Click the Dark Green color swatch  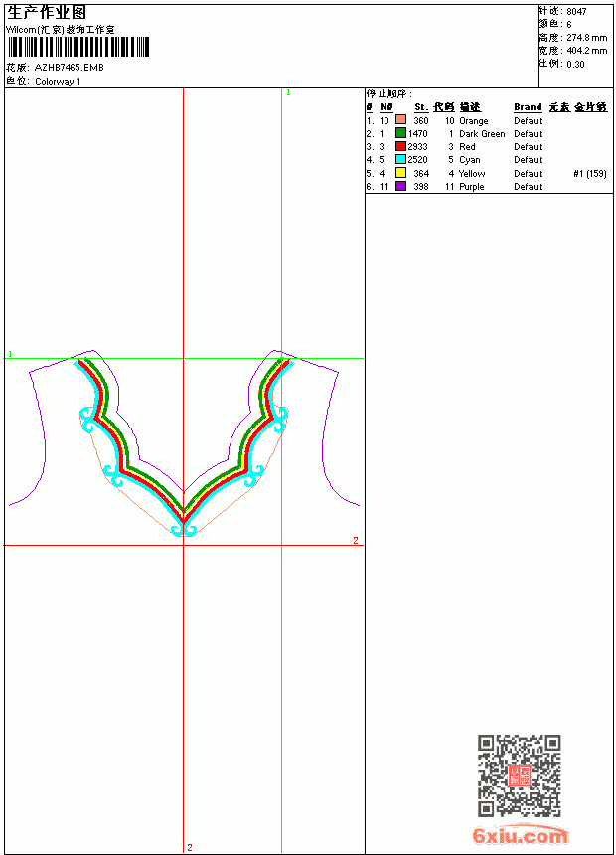[x=400, y=133]
